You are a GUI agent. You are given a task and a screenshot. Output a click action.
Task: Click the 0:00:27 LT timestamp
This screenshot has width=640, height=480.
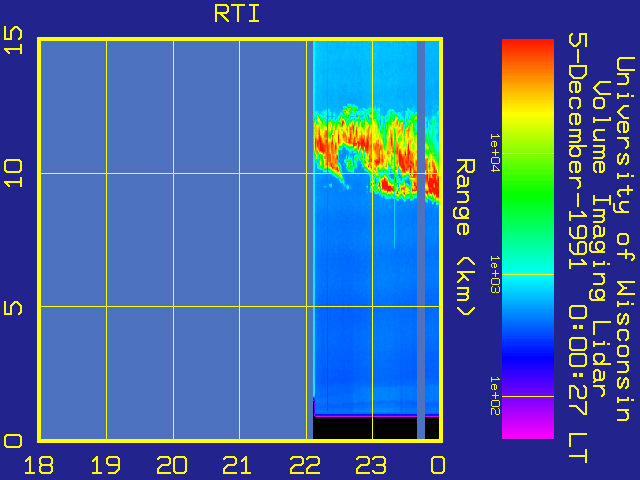578,382
